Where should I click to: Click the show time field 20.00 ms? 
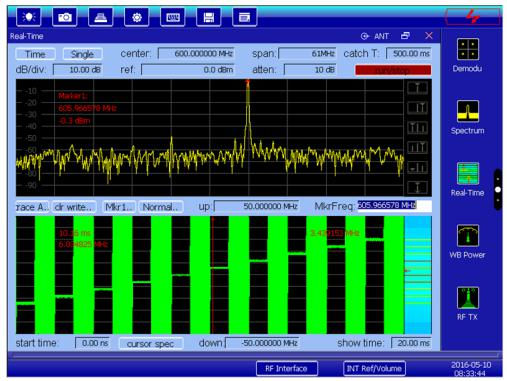point(411,343)
